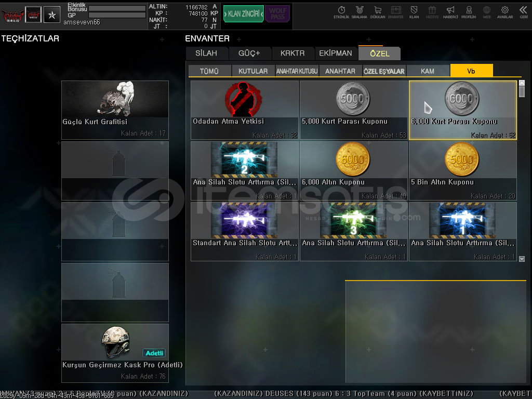Image resolution: width=532 pixels, height=399 pixels.
Task: Open the PROFİLİM profile icon
Action: [x=469, y=12]
